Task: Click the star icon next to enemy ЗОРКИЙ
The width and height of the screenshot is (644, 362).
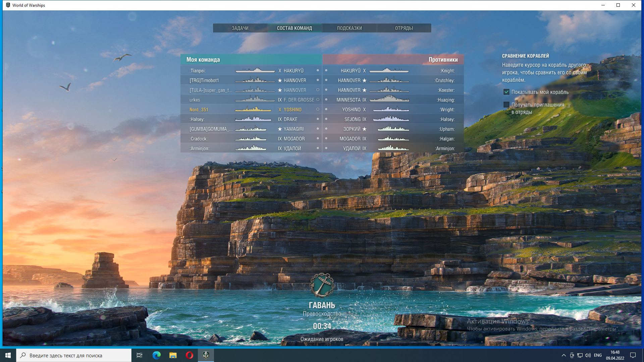Action: pyautogui.click(x=364, y=129)
